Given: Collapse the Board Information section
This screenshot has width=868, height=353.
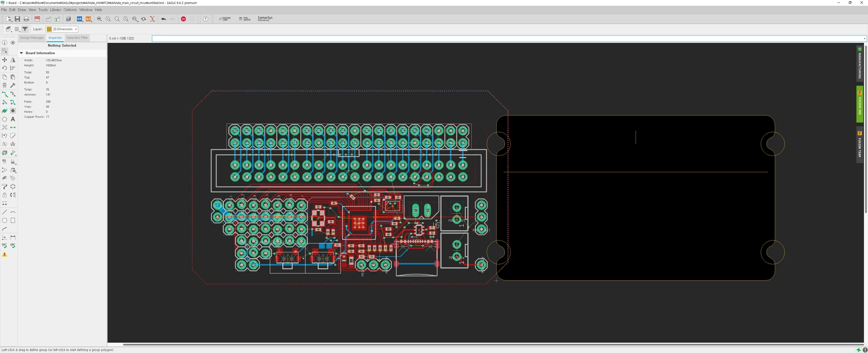Looking at the screenshot, I should (x=21, y=53).
